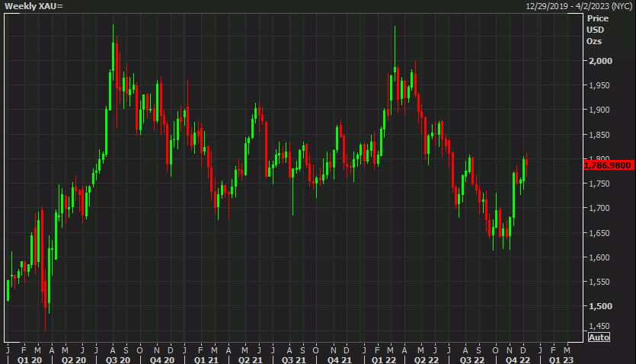Click the Q1 20 quarter label
The width and height of the screenshot is (636, 364).
click(30, 360)
